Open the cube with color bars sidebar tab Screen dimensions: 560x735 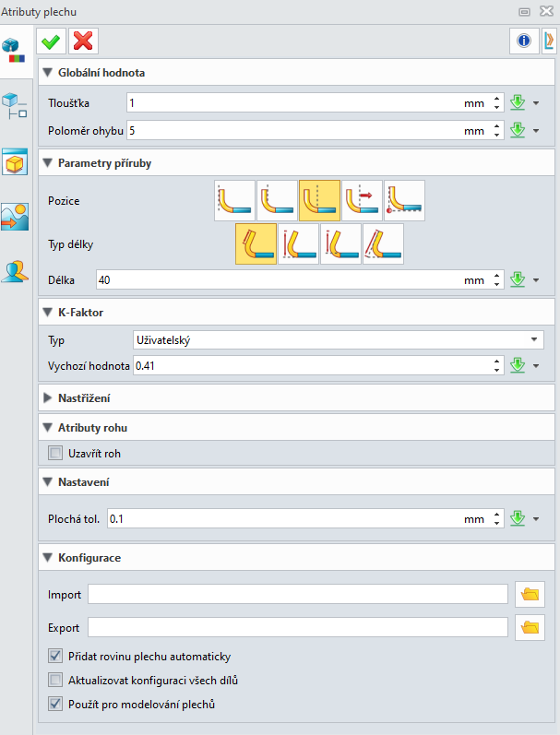click(14, 51)
